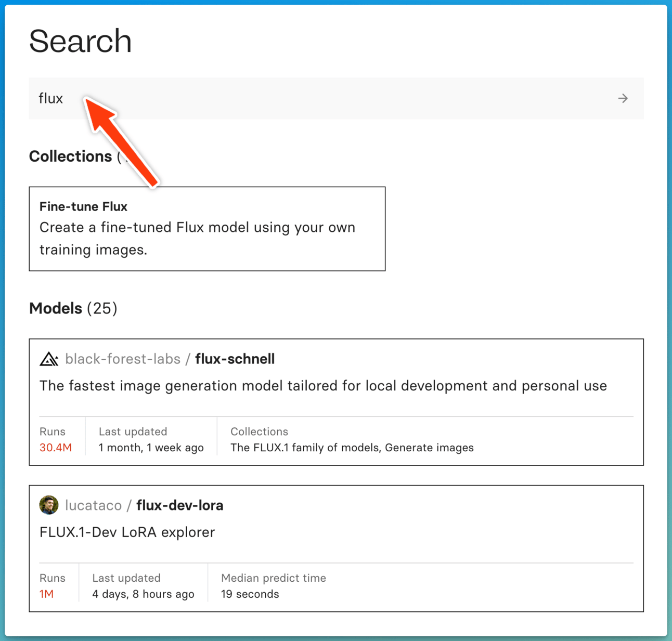Click 'The FLUX.1 family of models' collections text
This screenshot has height=641, width=672.
[x=305, y=448]
